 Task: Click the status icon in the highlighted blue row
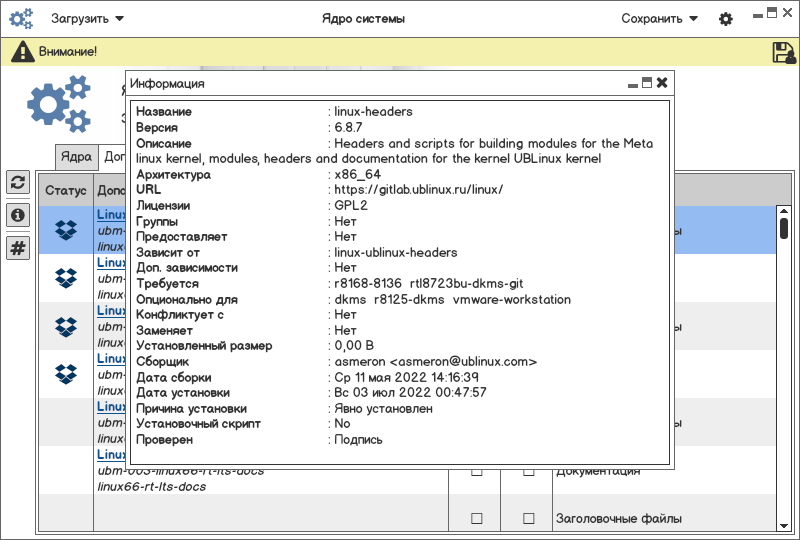[66, 230]
